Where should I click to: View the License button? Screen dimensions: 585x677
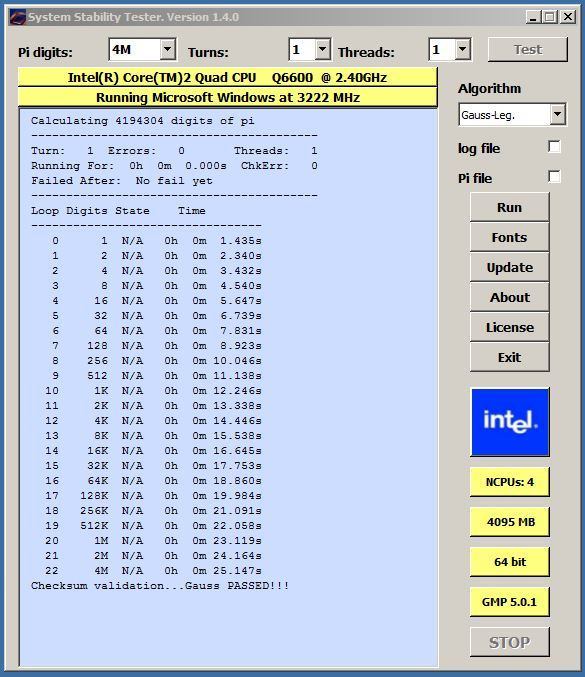click(509, 327)
